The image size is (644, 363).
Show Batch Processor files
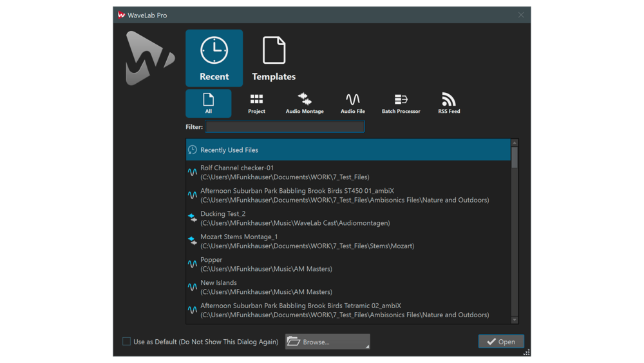pos(401,103)
